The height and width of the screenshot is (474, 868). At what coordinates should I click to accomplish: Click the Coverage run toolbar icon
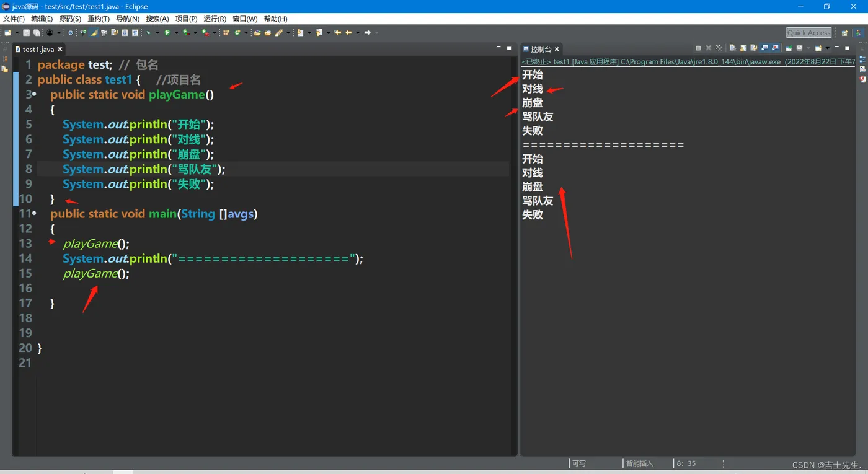(186, 32)
